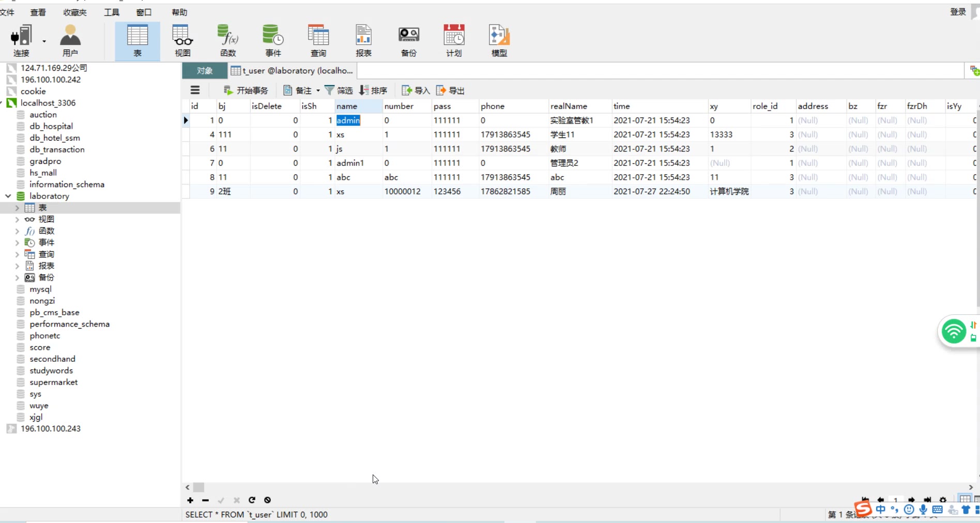This screenshot has height=523, width=980.
Task: Open the 备份 (Backup) toolbar icon
Action: pyautogui.click(x=409, y=41)
